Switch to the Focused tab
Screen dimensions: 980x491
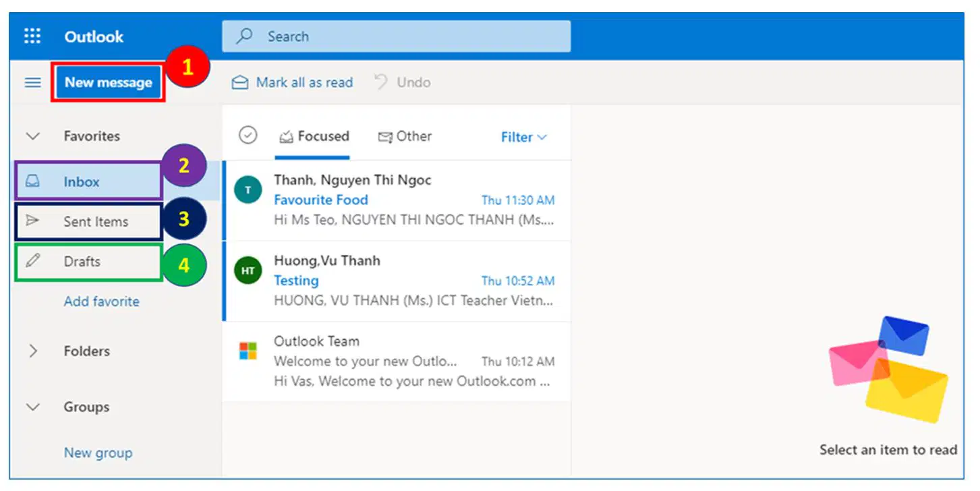(x=314, y=136)
